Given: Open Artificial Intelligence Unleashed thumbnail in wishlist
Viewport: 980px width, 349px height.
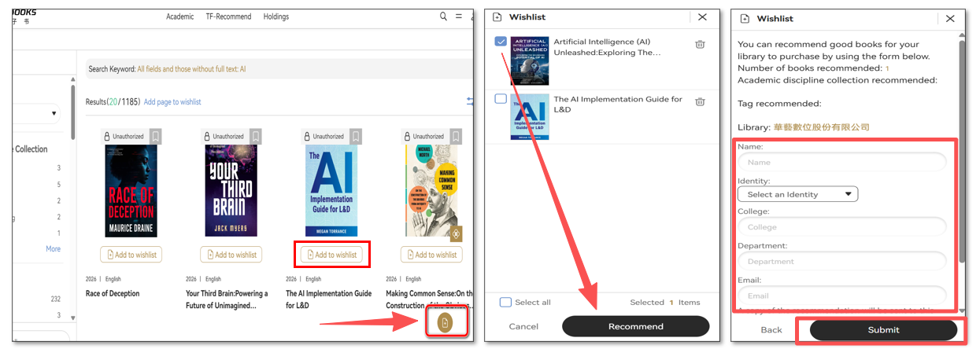Looking at the screenshot, I should (x=530, y=61).
